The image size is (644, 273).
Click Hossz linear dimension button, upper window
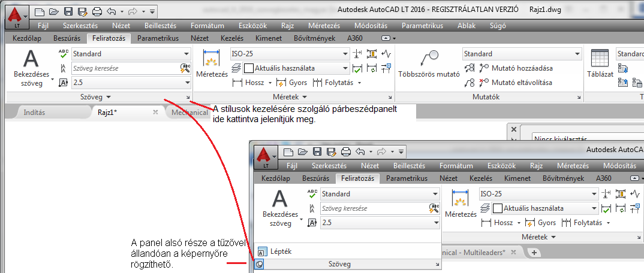(248, 83)
